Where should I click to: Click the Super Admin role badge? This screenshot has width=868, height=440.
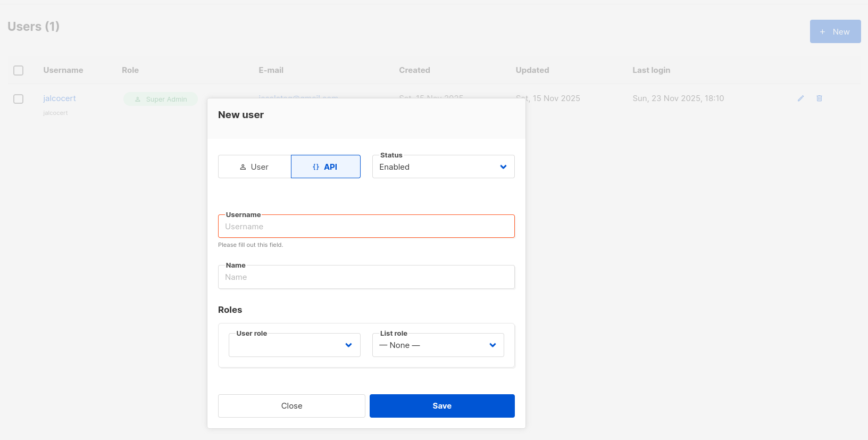click(x=161, y=99)
